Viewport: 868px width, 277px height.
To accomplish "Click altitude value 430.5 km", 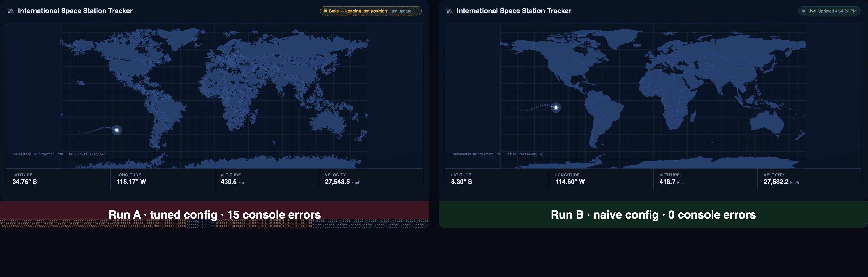I will click(x=232, y=182).
